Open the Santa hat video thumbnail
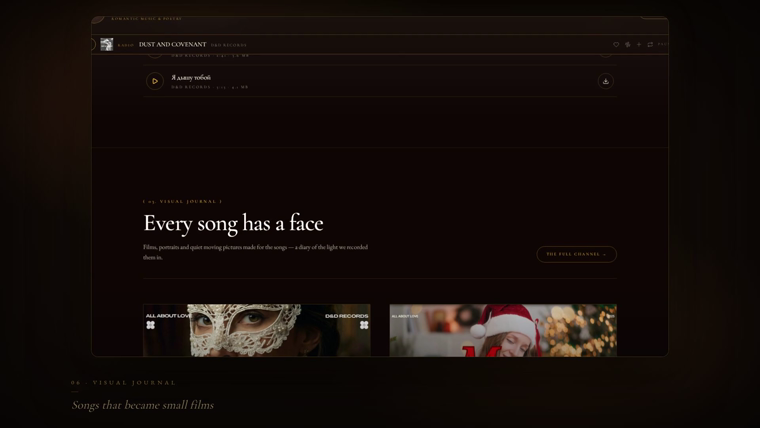This screenshot has width=760, height=428. point(503,330)
